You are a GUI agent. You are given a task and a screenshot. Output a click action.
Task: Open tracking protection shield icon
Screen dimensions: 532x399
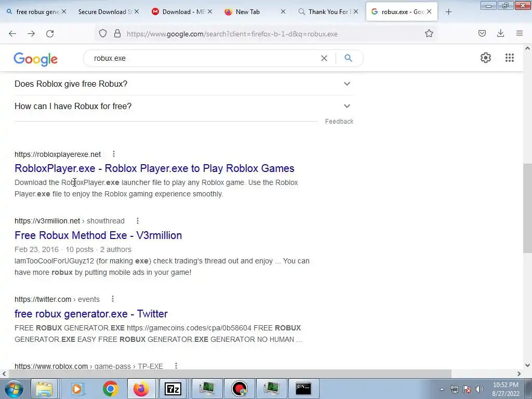[103, 33]
